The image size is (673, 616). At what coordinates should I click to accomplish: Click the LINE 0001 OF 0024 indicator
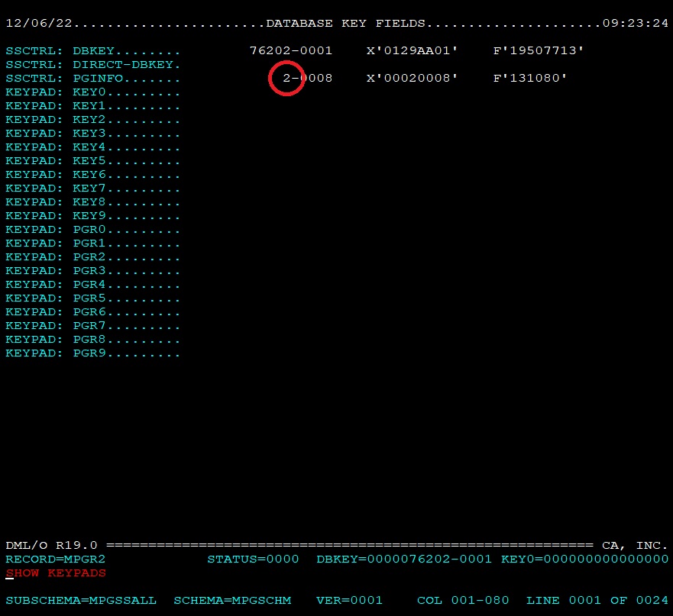pyautogui.click(x=597, y=601)
